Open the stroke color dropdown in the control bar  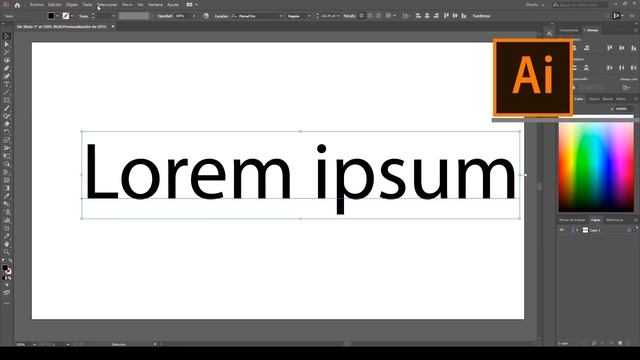72,16
